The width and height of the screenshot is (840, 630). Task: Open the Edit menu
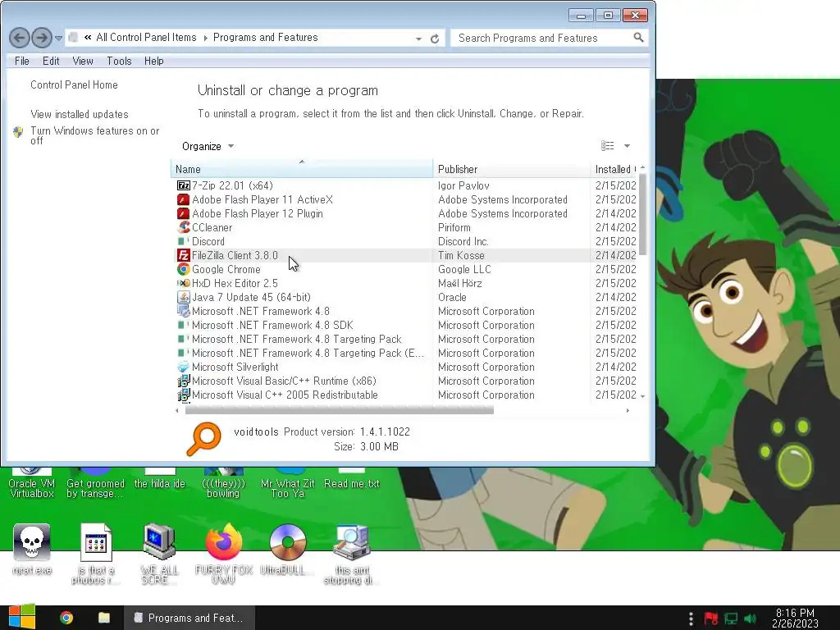(x=51, y=61)
